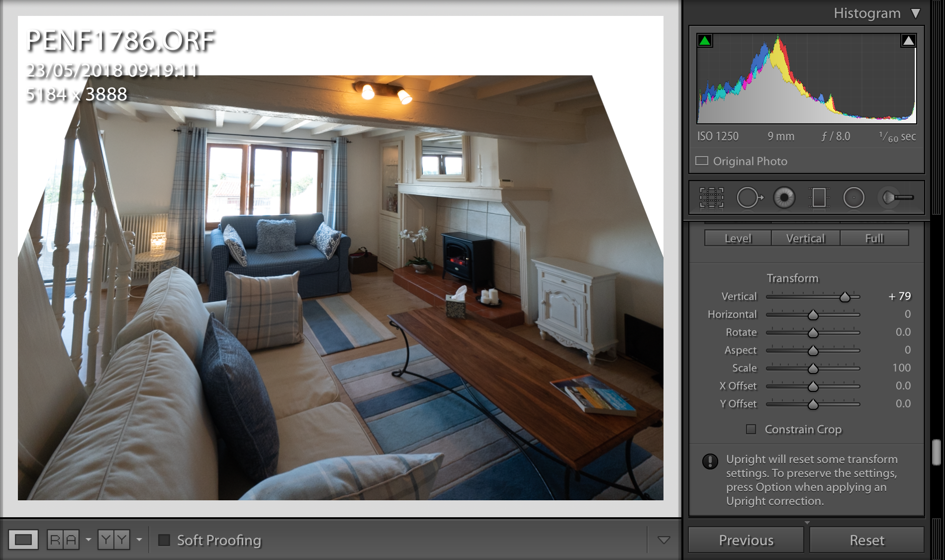Collapse the Histogram panel

coord(916,13)
